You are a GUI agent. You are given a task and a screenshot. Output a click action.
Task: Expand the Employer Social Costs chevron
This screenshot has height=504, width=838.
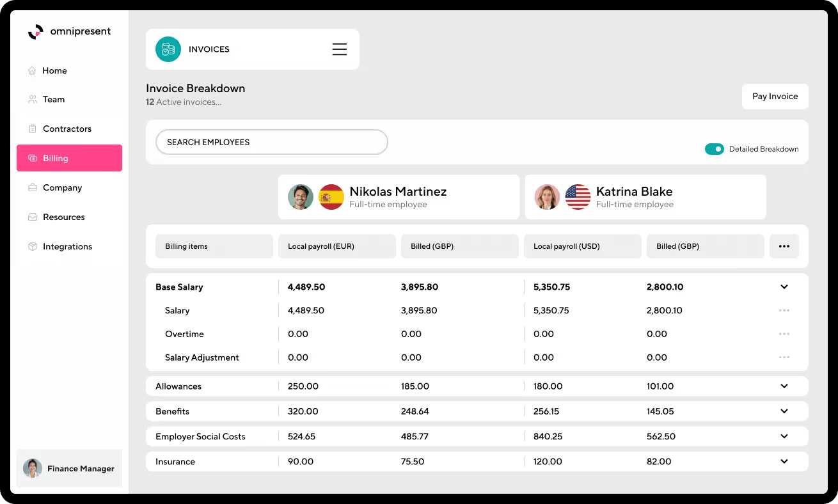784,436
